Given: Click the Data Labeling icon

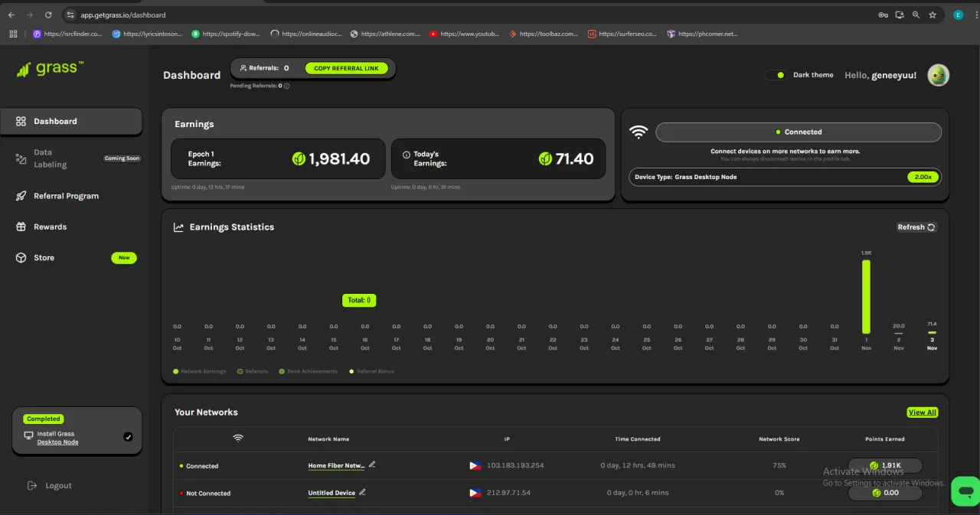Looking at the screenshot, I should coord(21,158).
